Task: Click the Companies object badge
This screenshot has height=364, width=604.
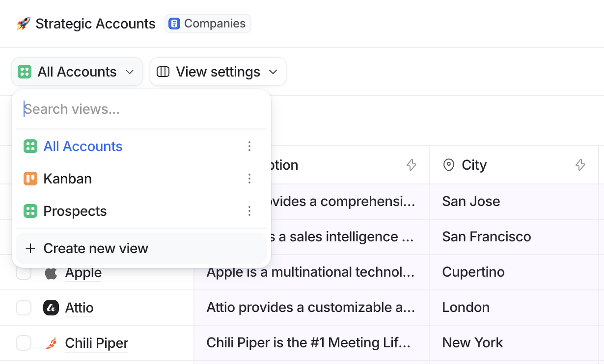Action: pyautogui.click(x=208, y=24)
